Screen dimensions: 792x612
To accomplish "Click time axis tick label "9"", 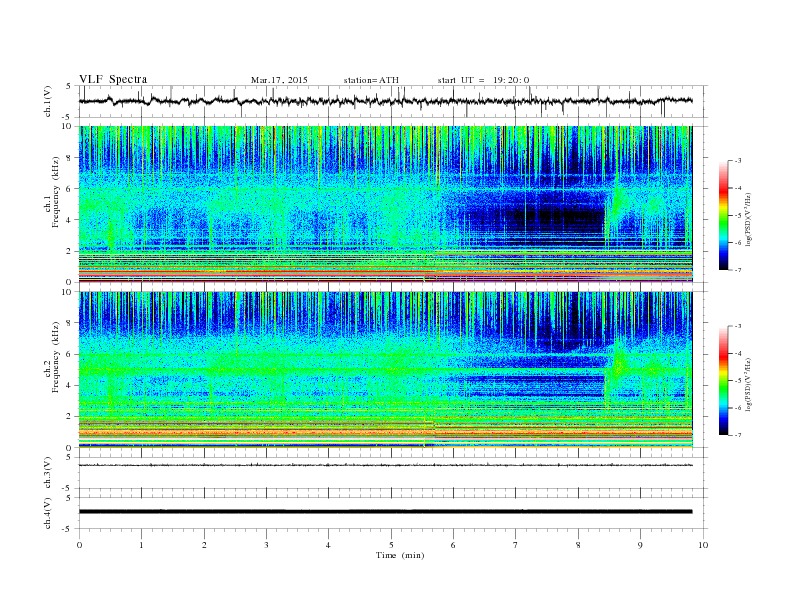I will click(x=640, y=545).
